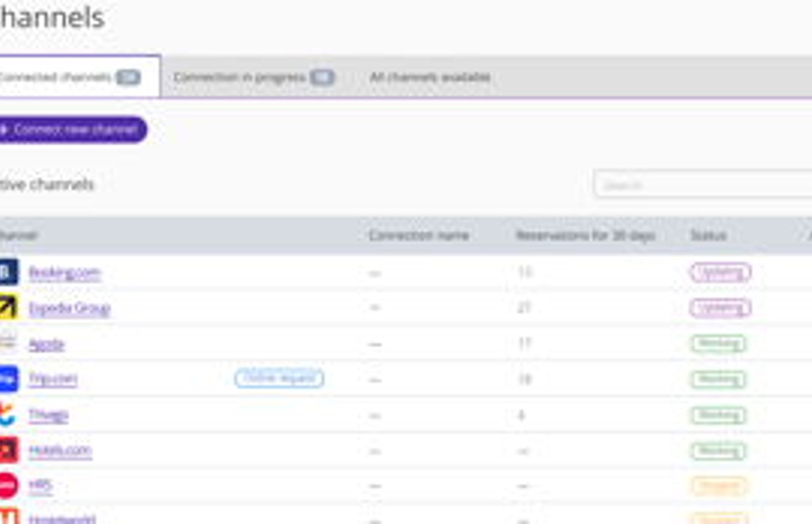Open the HRS channel link
Viewport: 812px width, 524px height.
pos(41,485)
